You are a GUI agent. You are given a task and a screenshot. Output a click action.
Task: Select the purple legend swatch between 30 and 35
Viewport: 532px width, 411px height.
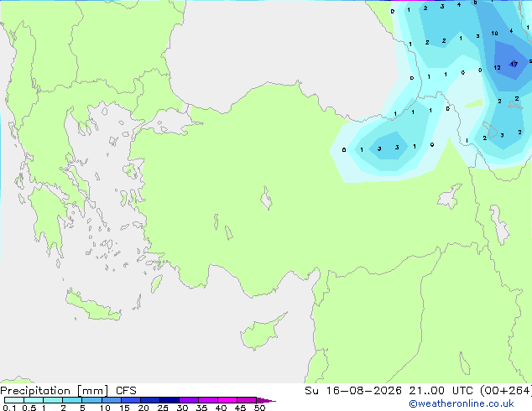click(189, 400)
